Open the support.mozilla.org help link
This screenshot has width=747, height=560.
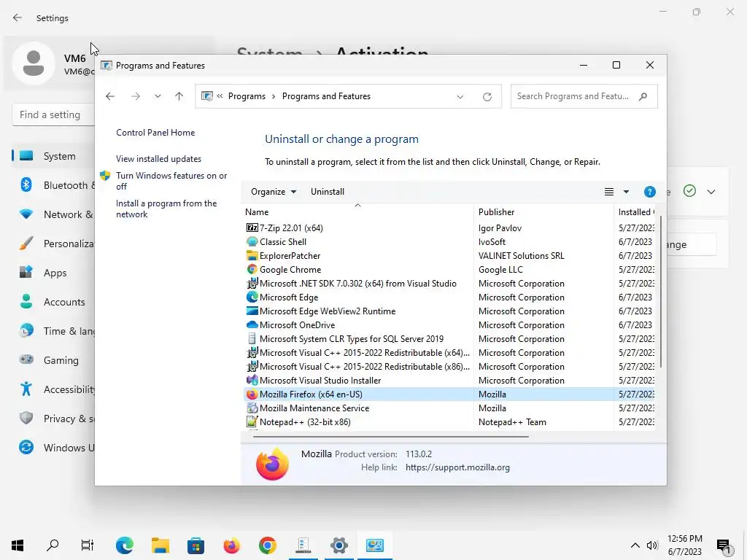click(x=457, y=467)
